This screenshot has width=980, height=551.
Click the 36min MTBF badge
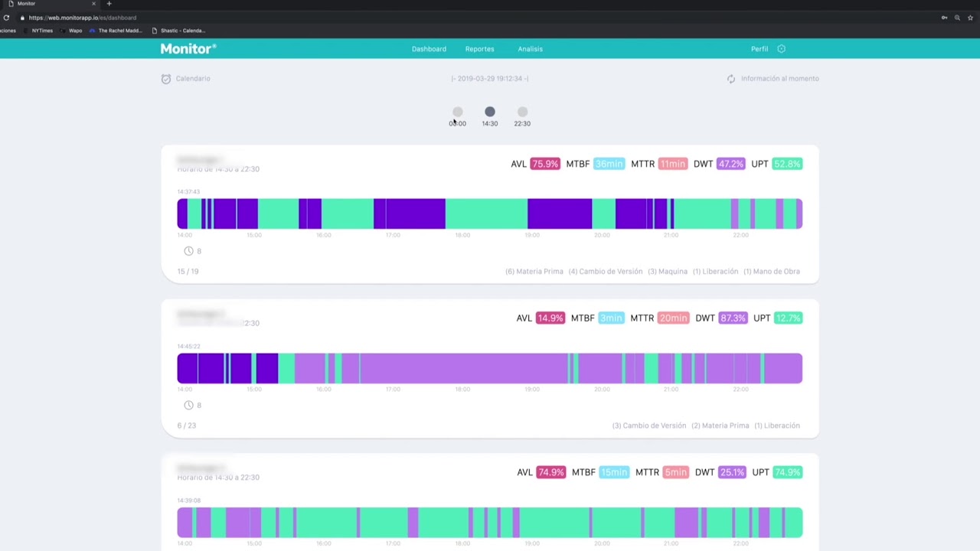(609, 164)
